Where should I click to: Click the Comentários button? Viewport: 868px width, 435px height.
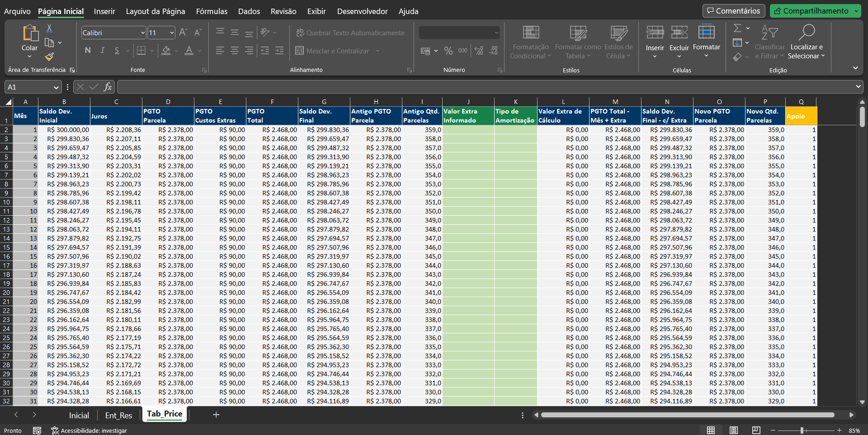click(733, 10)
